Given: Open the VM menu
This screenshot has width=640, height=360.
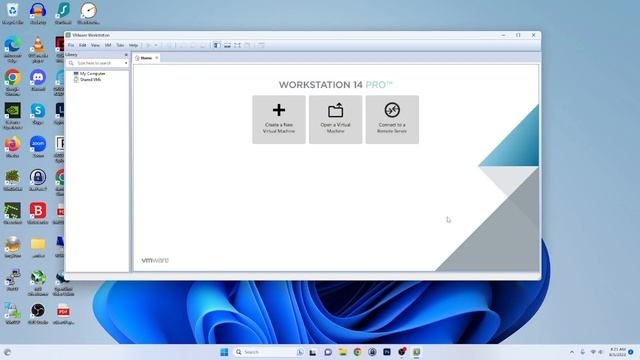Looking at the screenshot, I should coord(108,45).
